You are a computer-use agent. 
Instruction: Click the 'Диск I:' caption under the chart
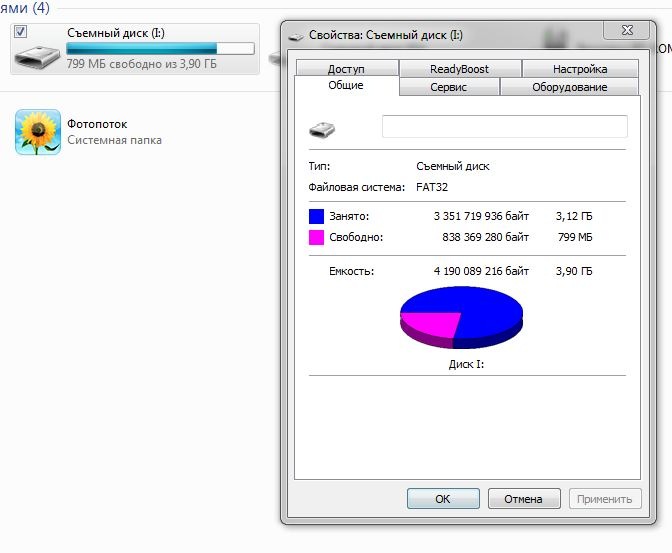[466, 364]
